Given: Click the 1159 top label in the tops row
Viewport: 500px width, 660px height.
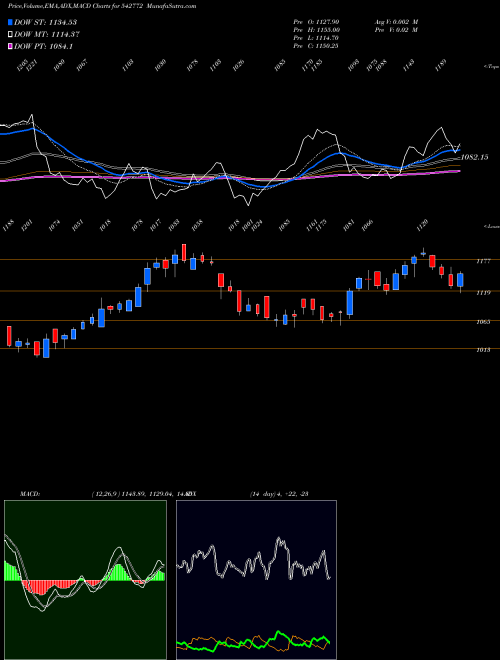Looking at the screenshot, I should tap(441, 66).
